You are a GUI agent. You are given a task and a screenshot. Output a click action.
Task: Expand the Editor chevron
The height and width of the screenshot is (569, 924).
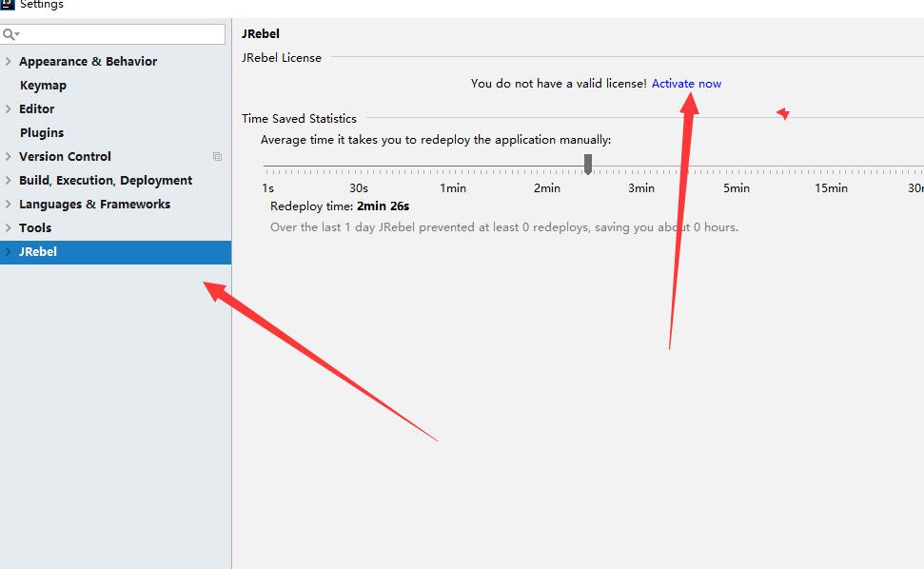tap(9, 109)
